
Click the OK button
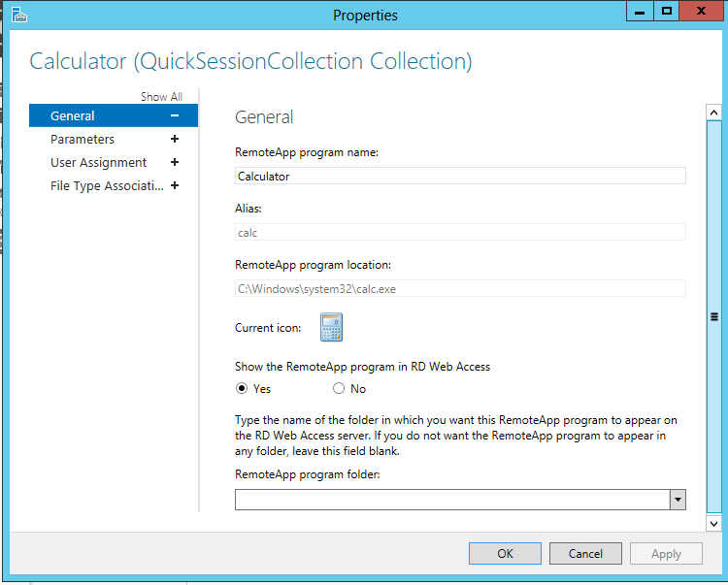click(505, 553)
